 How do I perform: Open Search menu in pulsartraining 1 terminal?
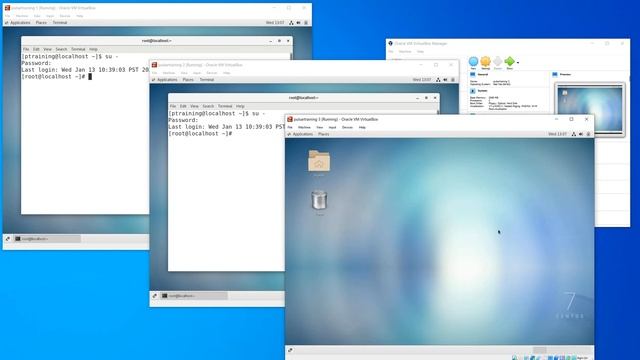coord(61,49)
